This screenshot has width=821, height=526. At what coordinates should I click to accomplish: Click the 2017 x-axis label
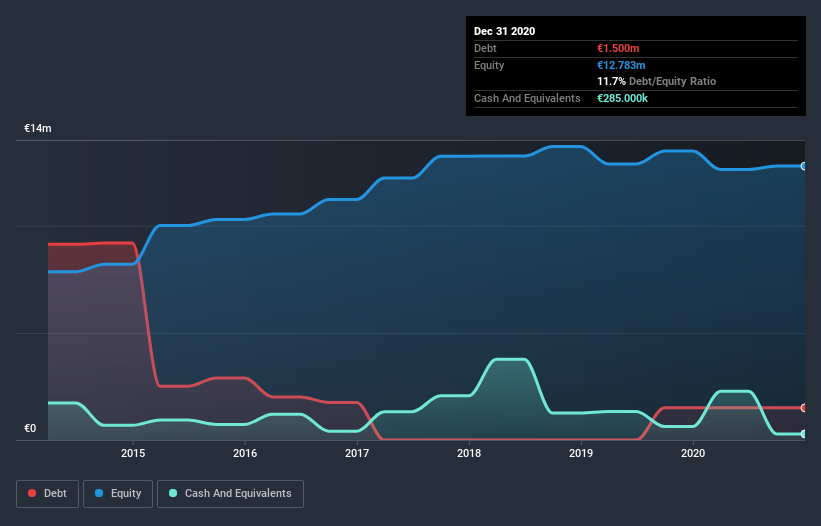pyautogui.click(x=357, y=453)
